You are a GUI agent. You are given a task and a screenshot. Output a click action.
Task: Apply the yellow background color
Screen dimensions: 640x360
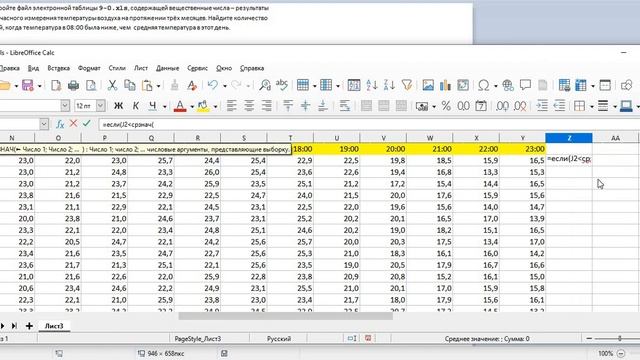click(x=203, y=106)
